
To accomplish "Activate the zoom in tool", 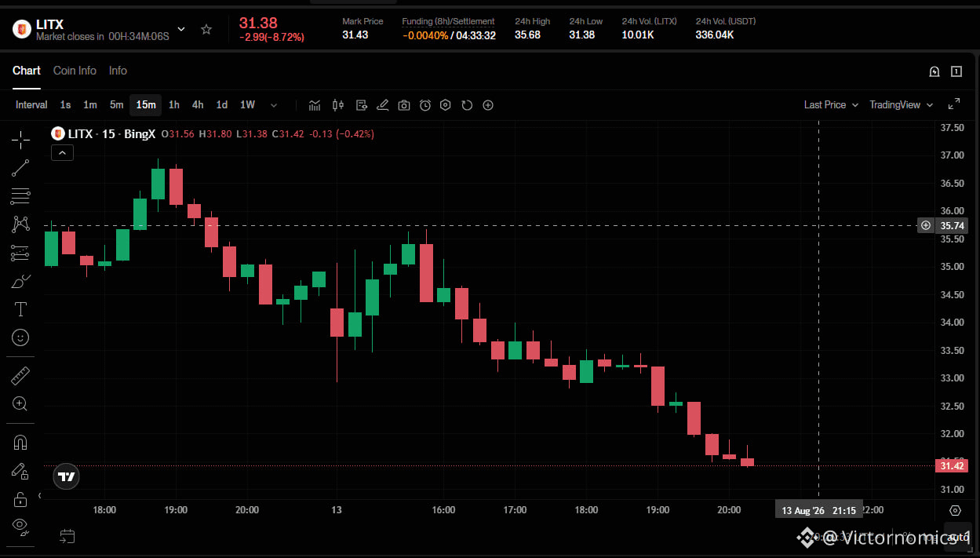I will (x=20, y=404).
